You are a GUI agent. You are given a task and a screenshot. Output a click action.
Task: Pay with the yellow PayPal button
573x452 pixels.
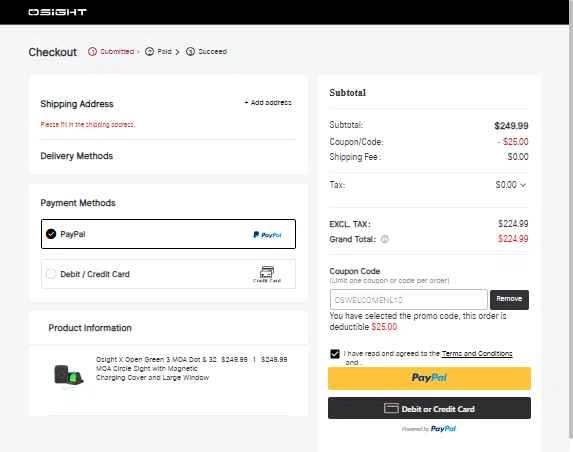coord(429,378)
